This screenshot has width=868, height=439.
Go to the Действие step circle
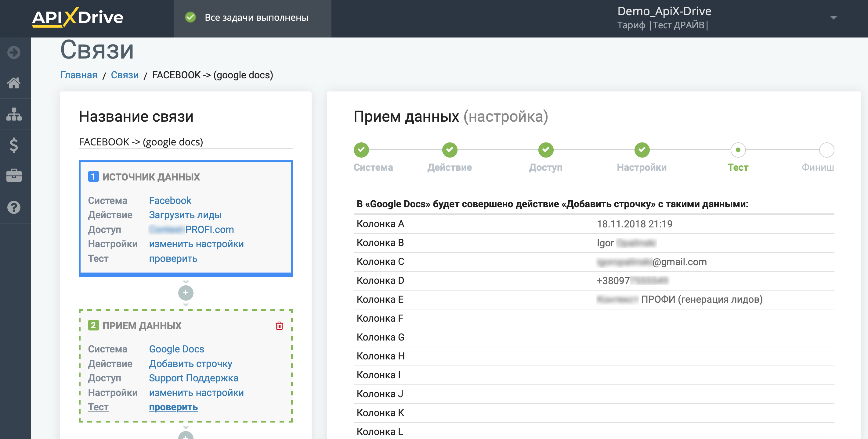click(x=450, y=150)
